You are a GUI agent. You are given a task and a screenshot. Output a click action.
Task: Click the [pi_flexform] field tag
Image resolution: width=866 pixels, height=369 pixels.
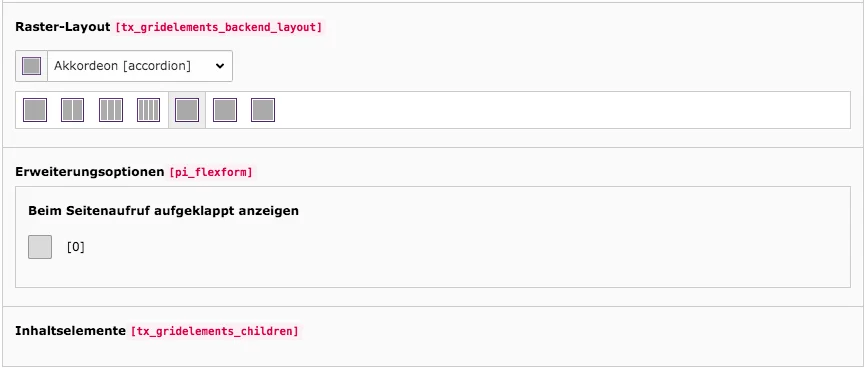point(210,172)
